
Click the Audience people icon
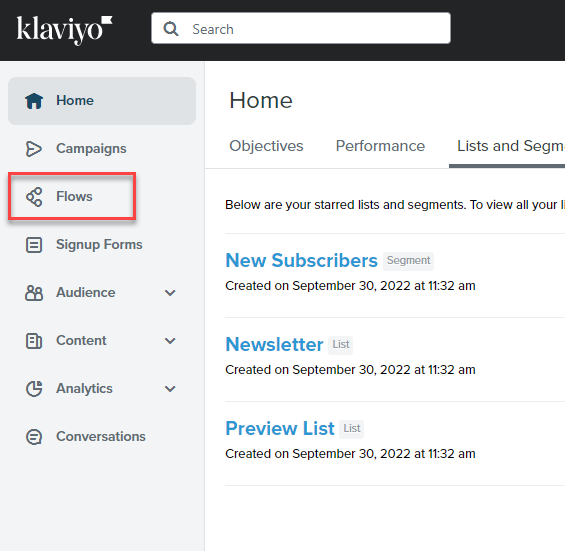[x=34, y=293]
